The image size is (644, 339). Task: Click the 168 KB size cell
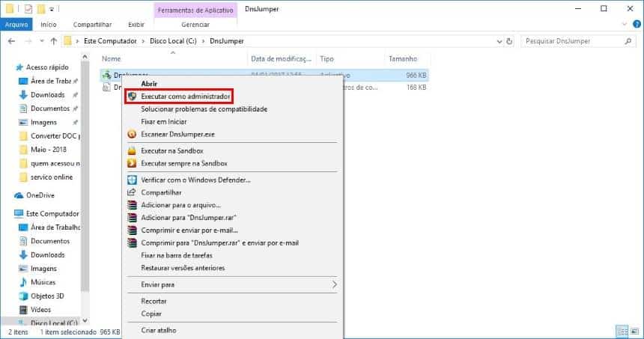(x=416, y=88)
